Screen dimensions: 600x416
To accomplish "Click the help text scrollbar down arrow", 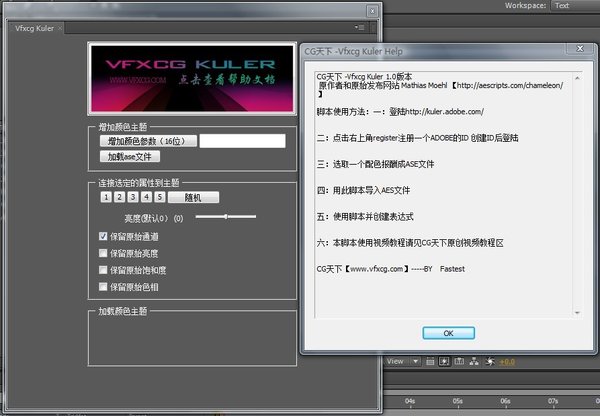I will [577, 313].
